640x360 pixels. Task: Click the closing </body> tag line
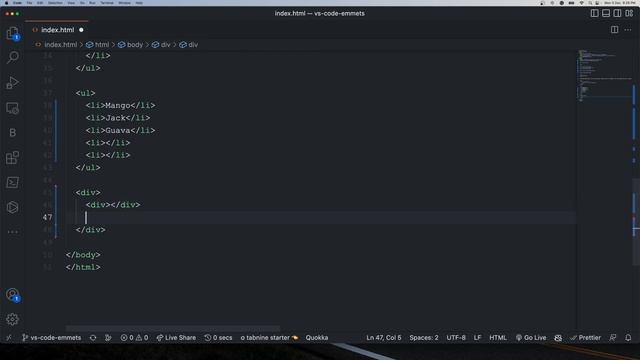coord(83,255)
